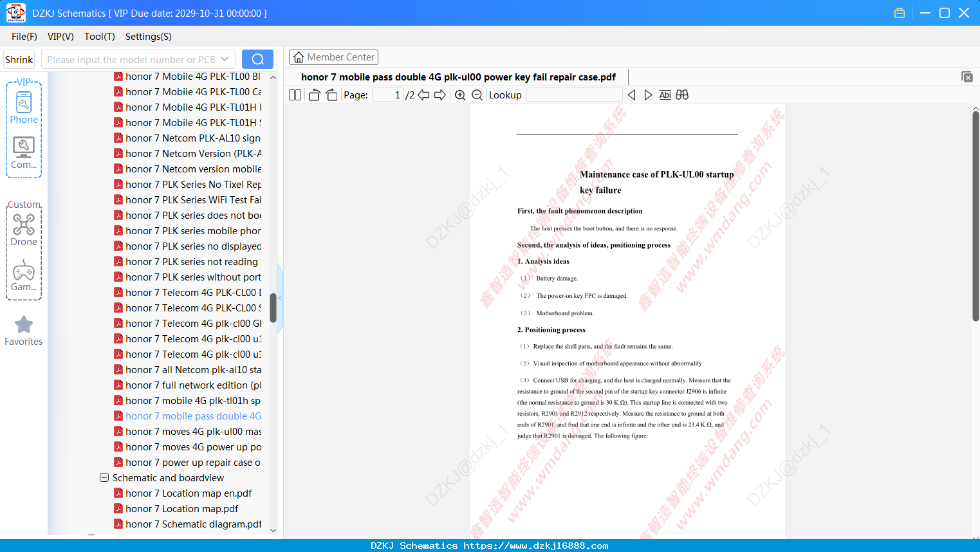Open the Member Center
Screen dimensions: 980x552
pos(333,57)
